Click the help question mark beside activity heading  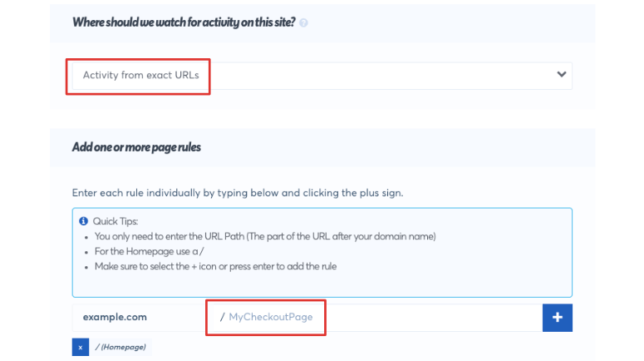tap(303, 23)
